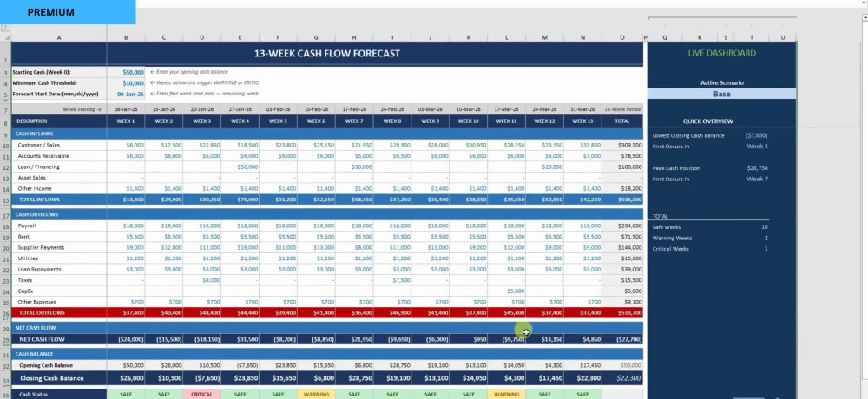The image size is (868, 399).
Task: Select column G header
Action: pos(316,37)
